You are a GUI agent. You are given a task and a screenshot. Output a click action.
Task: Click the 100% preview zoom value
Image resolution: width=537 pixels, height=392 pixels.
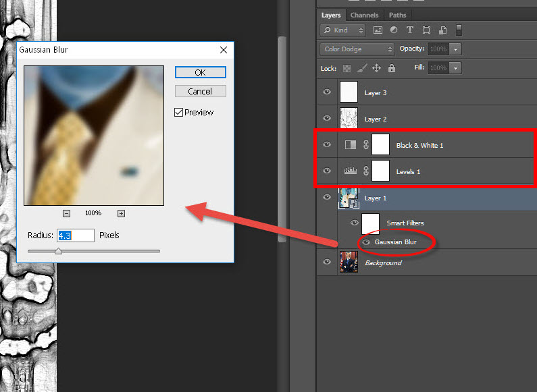(93, 213)
